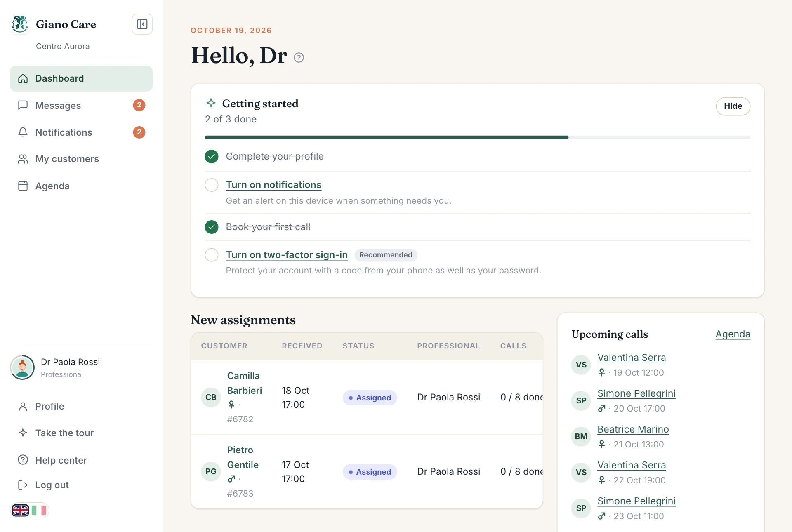Viewport: 792px width, 532px height.
Task: Open Valentina Serra's 19 Oct 12:00 call
Action: point(632,358)
